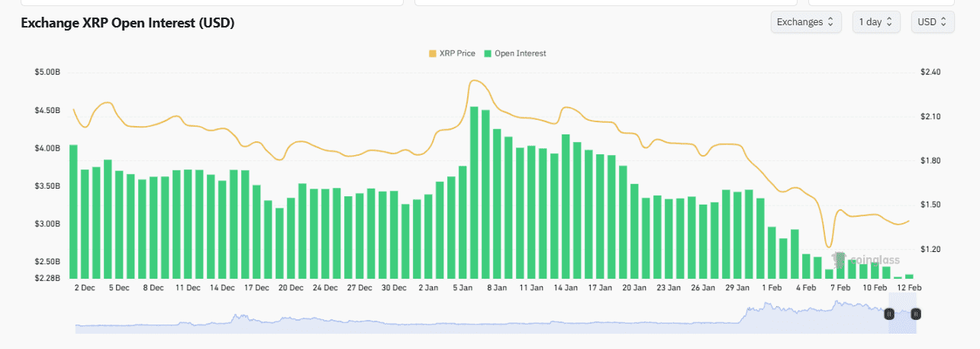Image resolution: width=980 pixels, height=349 pixels.
Task: Toggle the XRP Price legend series
Action: click(x=456, y=53)
